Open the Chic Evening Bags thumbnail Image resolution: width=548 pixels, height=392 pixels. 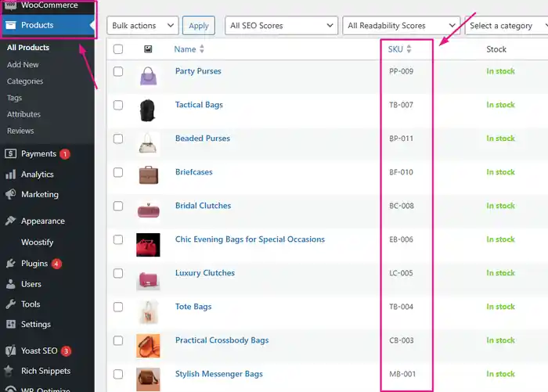click(x=148, y=245)
